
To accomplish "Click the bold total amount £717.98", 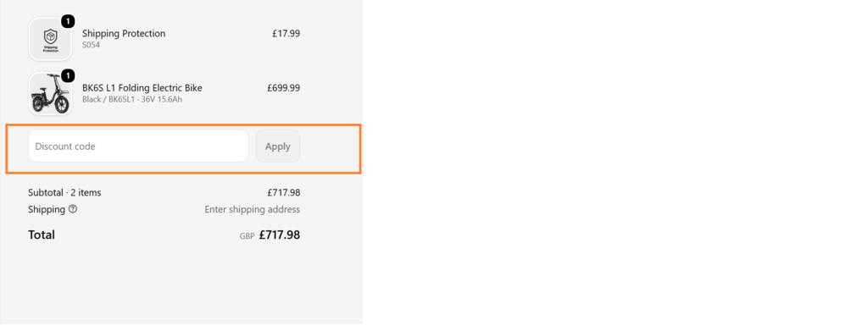I will [x=280, y=234].
